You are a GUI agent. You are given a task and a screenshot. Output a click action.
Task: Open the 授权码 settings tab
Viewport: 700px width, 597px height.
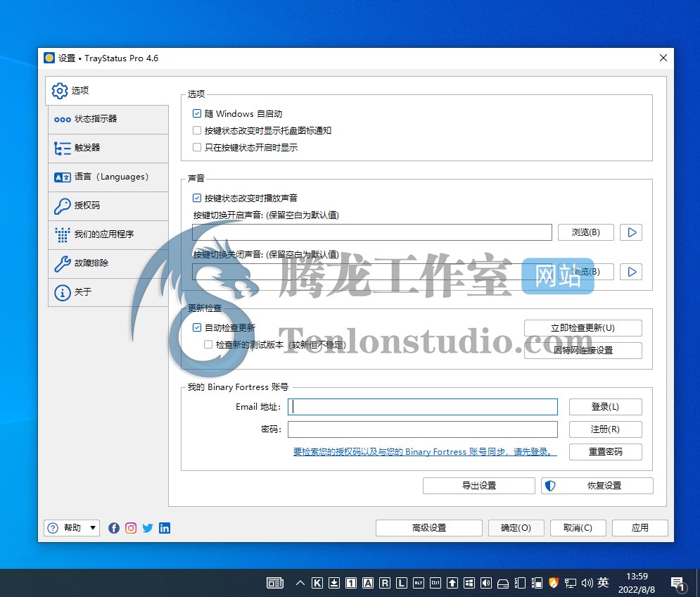coord(108,206)
